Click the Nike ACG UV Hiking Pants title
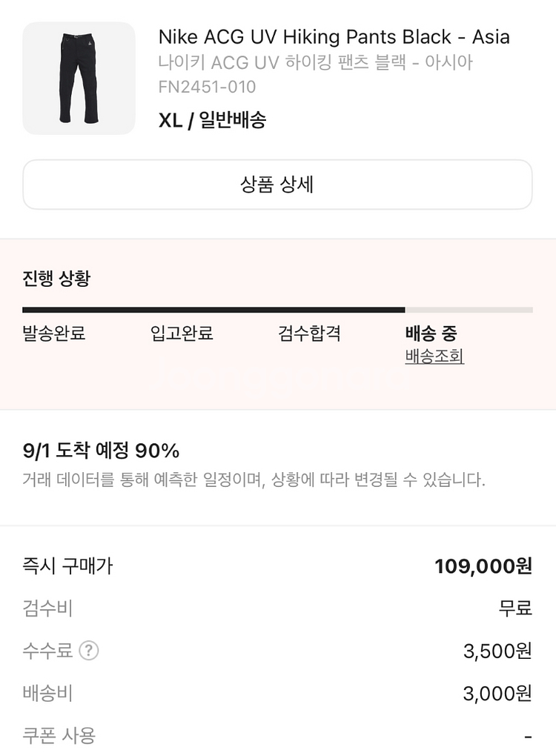 point(334,37)
